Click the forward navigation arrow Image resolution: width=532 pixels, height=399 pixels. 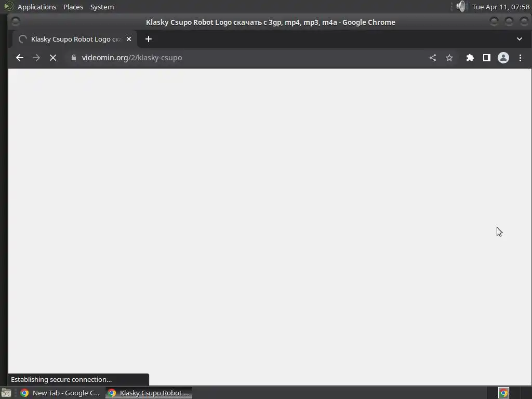[x=36, y=58]
